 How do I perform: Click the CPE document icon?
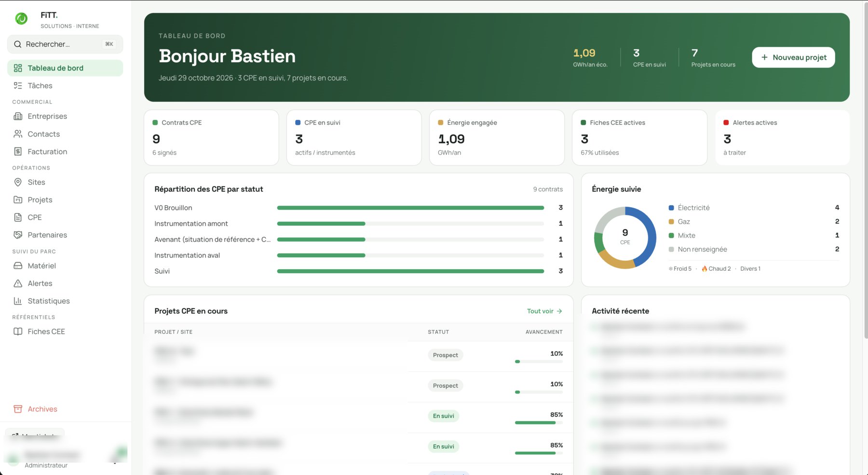pyautogui.click(x=18, y=217)
